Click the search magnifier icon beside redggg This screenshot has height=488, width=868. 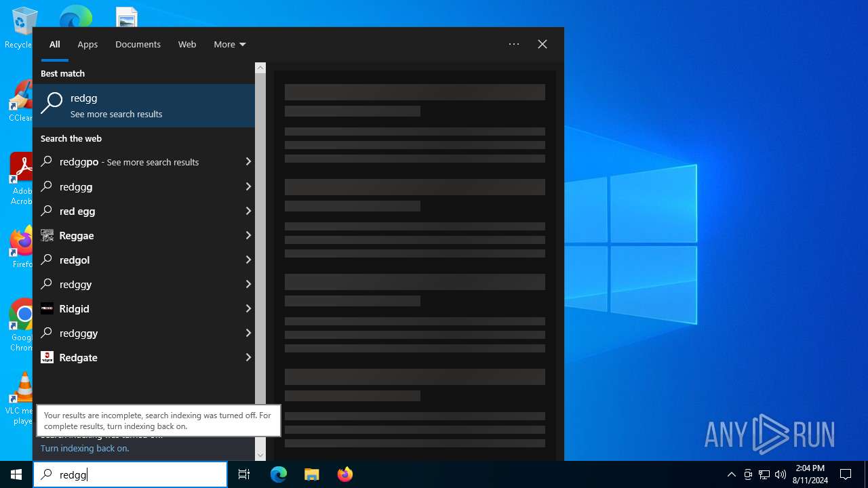tap(47, 186)
